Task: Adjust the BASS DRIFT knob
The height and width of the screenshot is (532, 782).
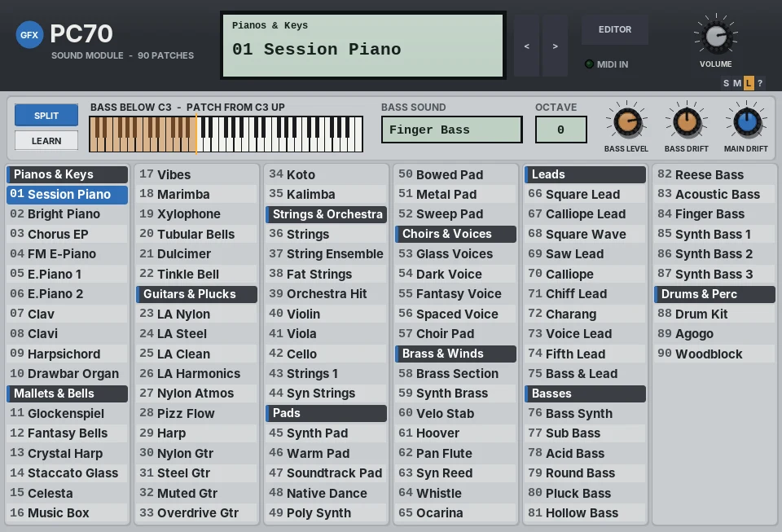Action: click(686, 122)
